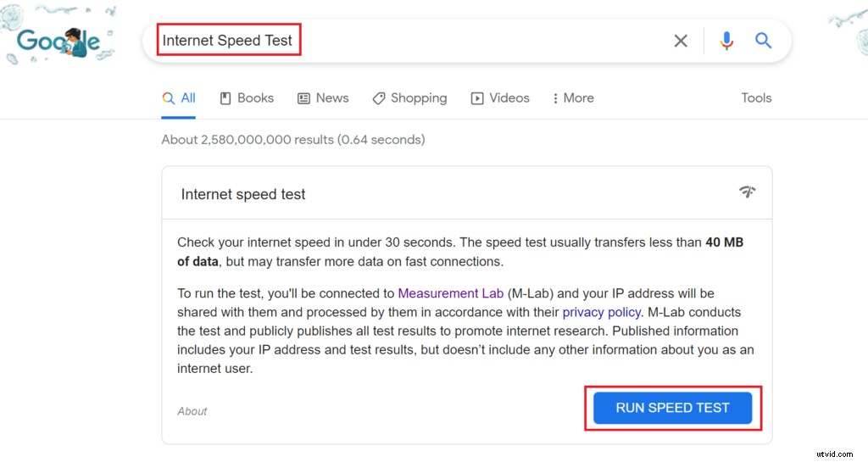Open the privacy policy link
868x462 pixels.
click(x=601, y=312)
